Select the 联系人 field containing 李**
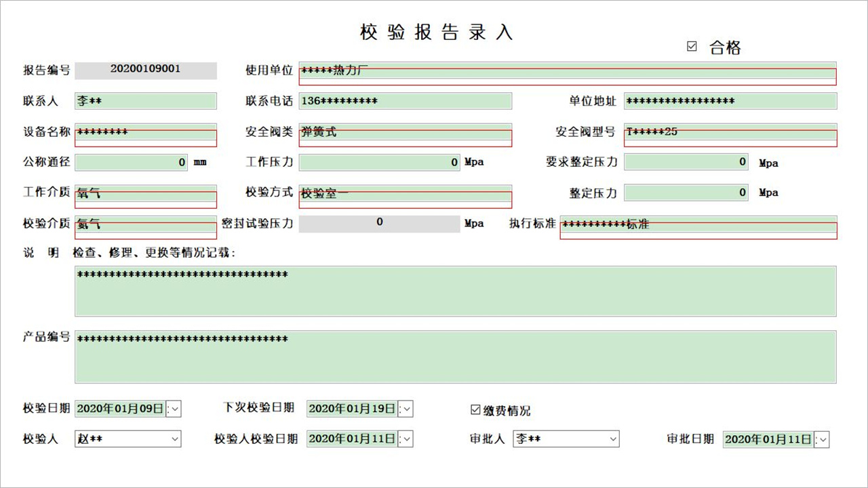Screen dimensions: 868x488 click(145, 100)
